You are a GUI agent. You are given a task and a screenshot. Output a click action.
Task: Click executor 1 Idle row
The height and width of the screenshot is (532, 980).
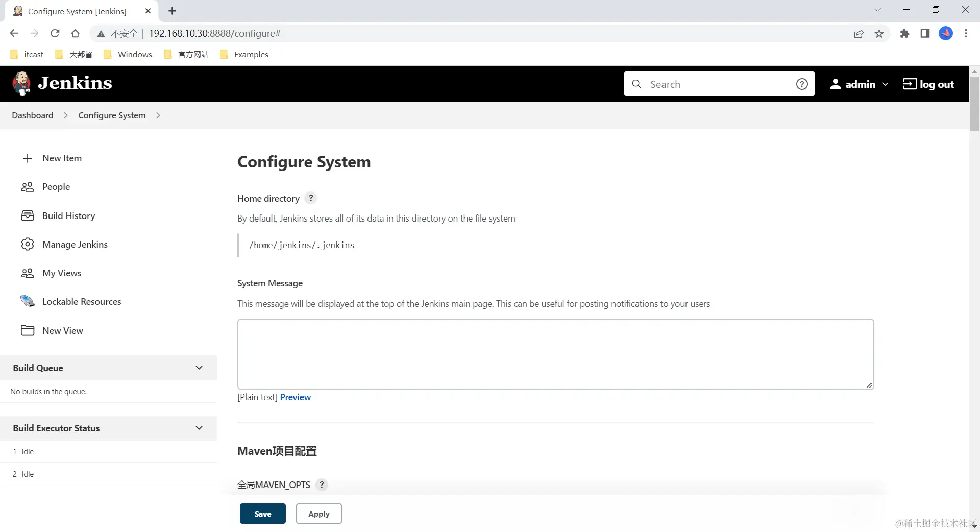(x=108, y=451)
